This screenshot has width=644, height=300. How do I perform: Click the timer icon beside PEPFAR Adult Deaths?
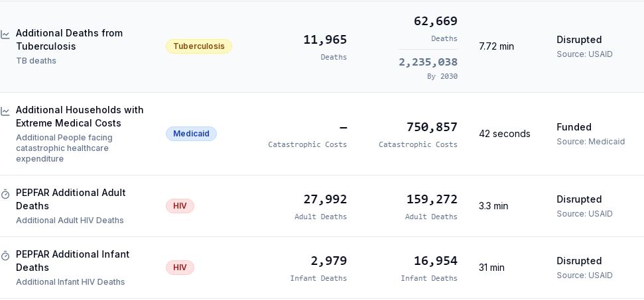5,194
